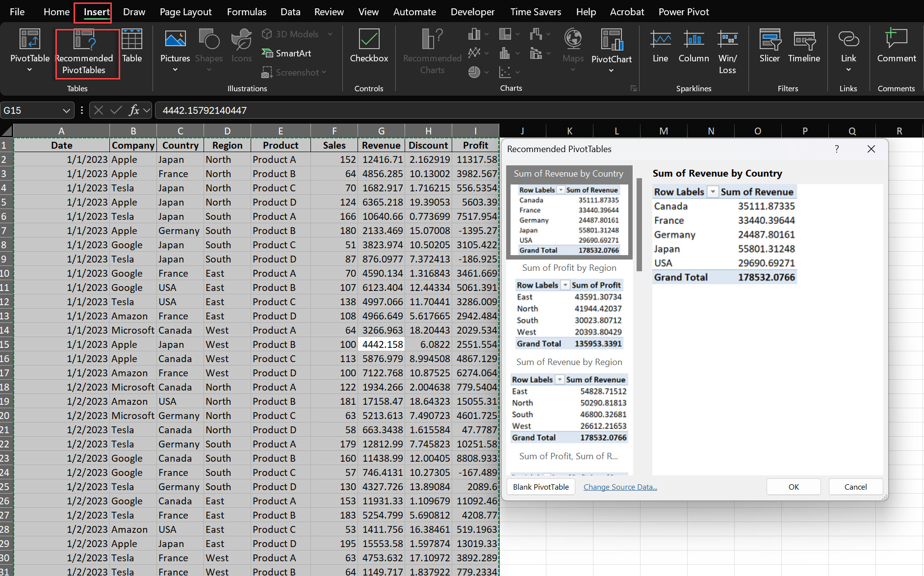Insert a Win/Loss sparkline
The height and width of the screenshot is (576, 924).
(727, 52)
